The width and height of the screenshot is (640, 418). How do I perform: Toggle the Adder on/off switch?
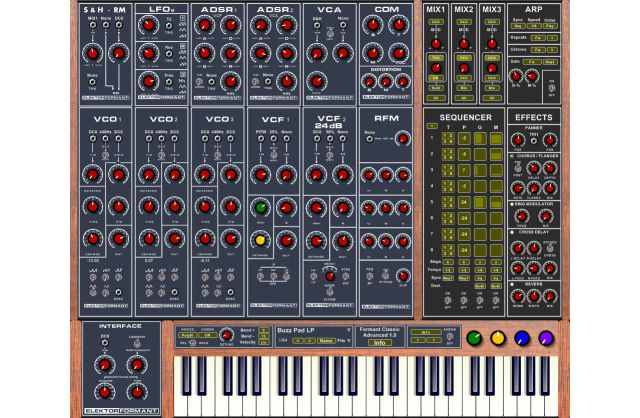click(x=449, y=337)
